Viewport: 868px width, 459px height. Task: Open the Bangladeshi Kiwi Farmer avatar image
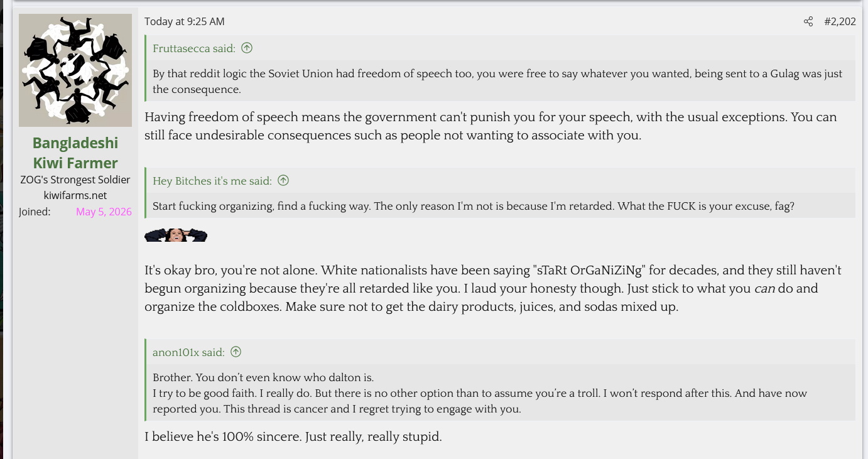click(75, 70)
